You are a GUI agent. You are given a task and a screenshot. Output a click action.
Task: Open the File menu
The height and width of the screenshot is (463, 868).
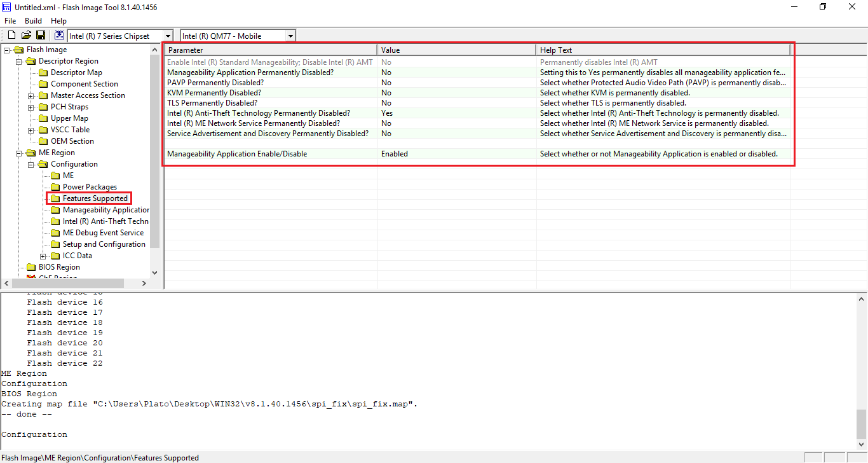pyautogui.click(x=10, y=21)
